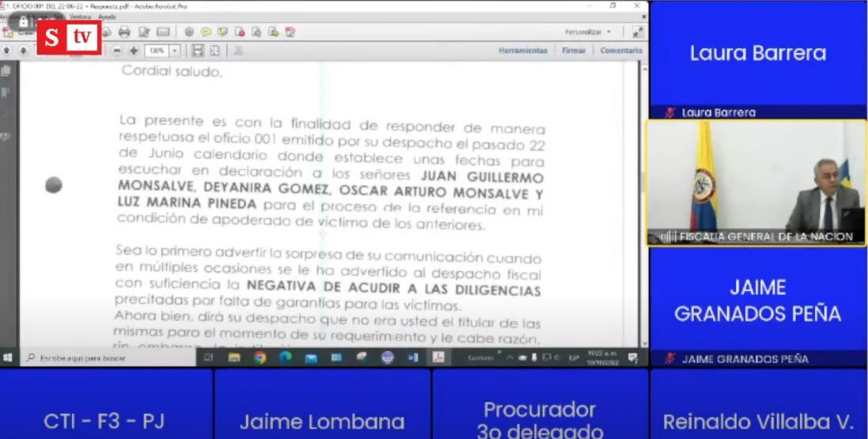
Task: Open the Ventana menu
Action: click(x=80, y=17)
